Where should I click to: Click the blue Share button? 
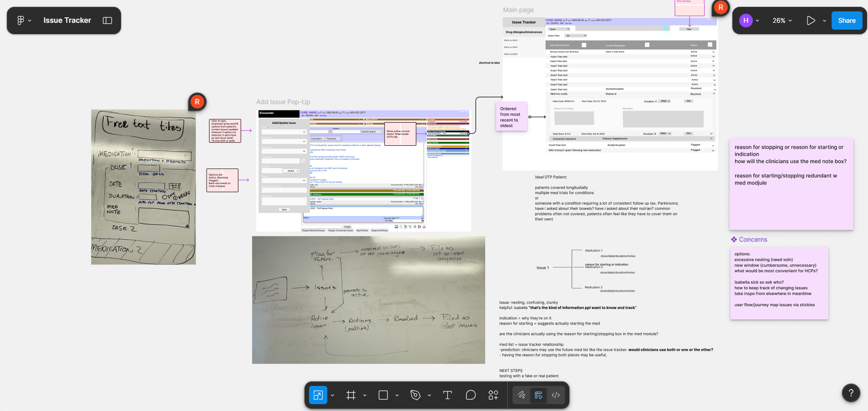coord(847,21)
